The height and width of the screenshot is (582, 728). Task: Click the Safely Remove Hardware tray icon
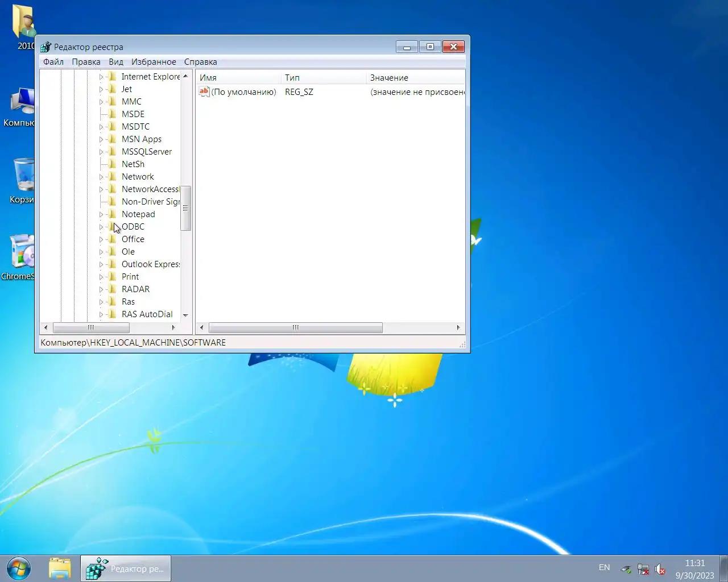tap(626, 568)
